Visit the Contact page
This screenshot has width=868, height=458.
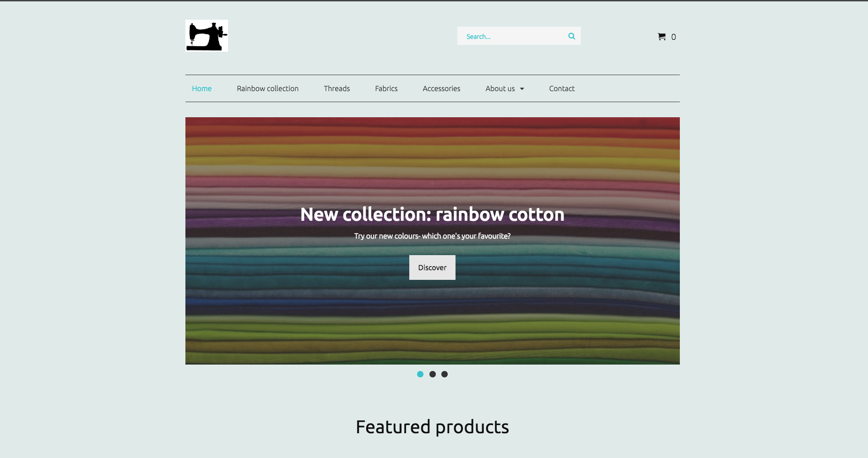(562, 88)
